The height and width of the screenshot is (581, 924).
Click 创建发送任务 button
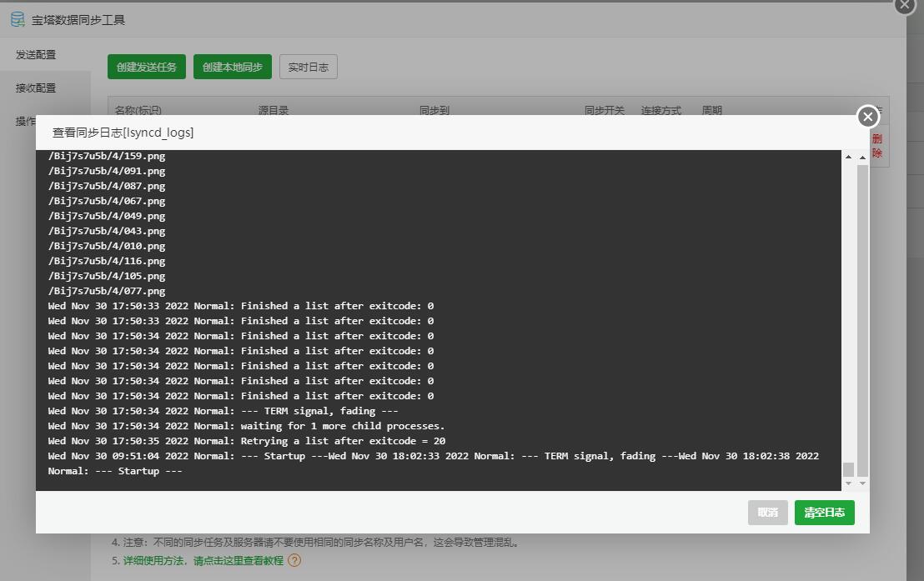point(147,67)
